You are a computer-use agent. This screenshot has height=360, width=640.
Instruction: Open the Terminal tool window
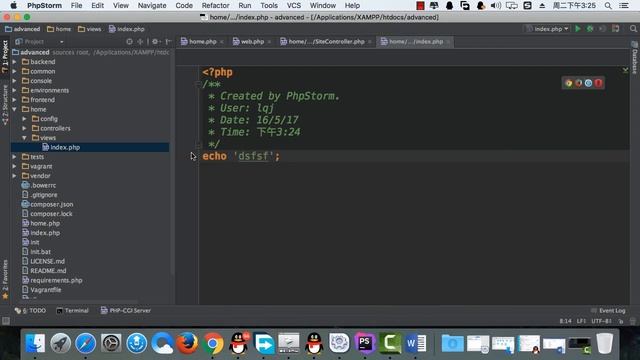coord(73,311)
